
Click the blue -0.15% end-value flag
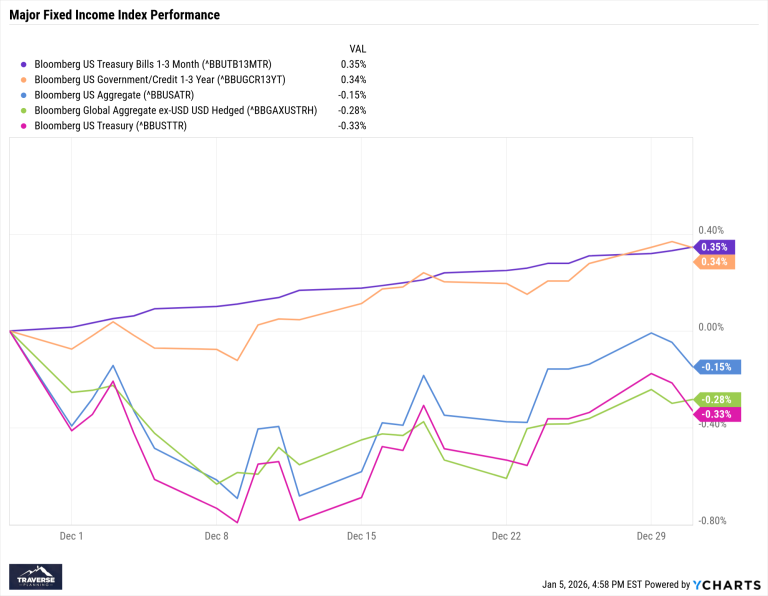point(716,367)
